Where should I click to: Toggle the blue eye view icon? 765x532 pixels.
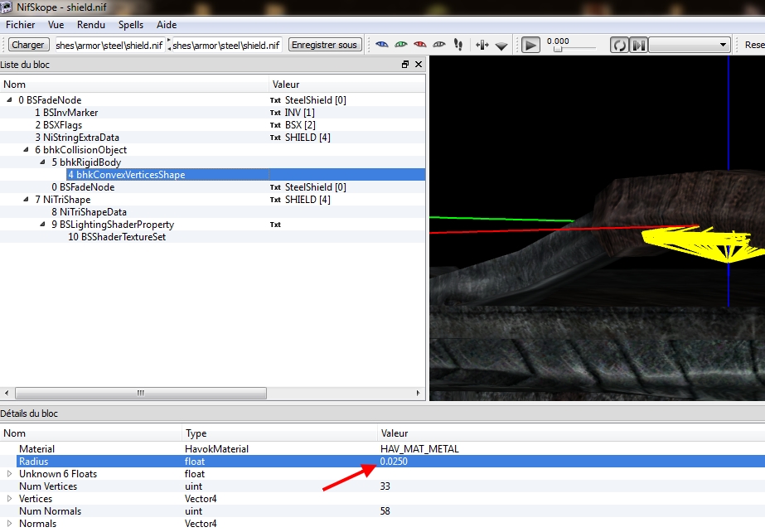381,45
